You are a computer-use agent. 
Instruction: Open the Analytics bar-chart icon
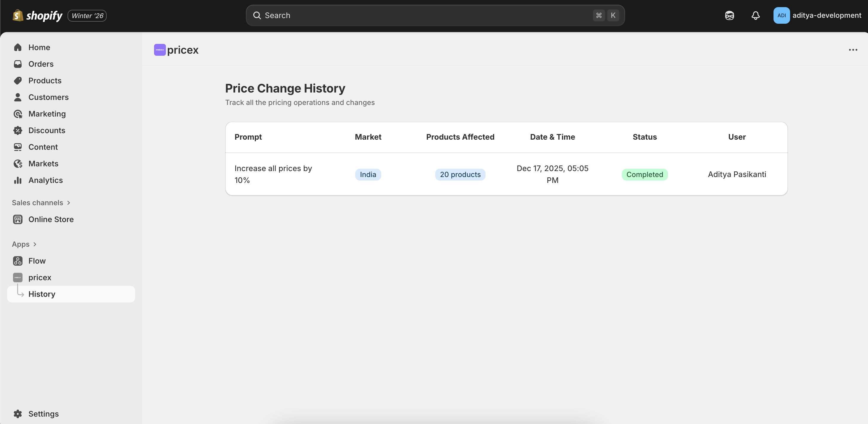pyautogui.click(x=18, y=180)
